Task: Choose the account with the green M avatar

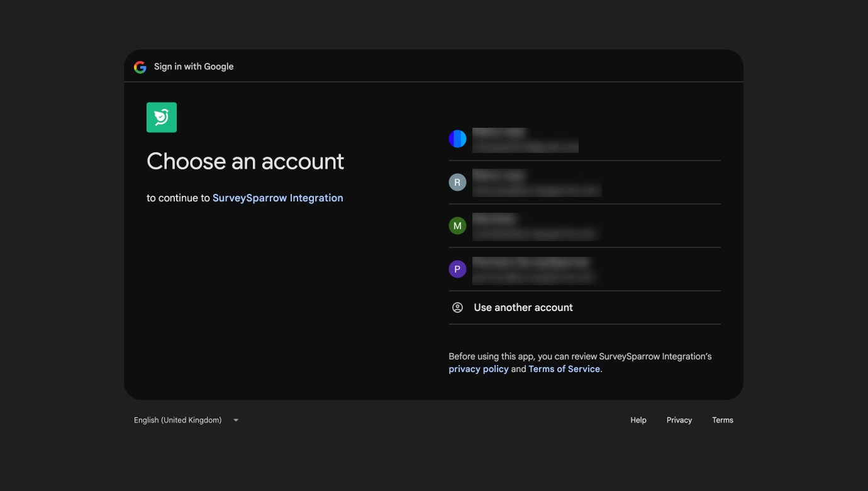Action: tap(584, 226)
